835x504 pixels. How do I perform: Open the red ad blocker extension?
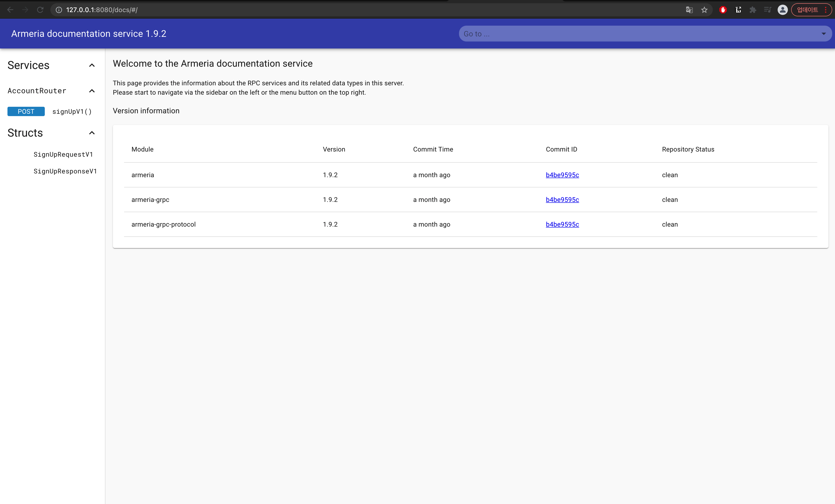(x=723, y=10)
